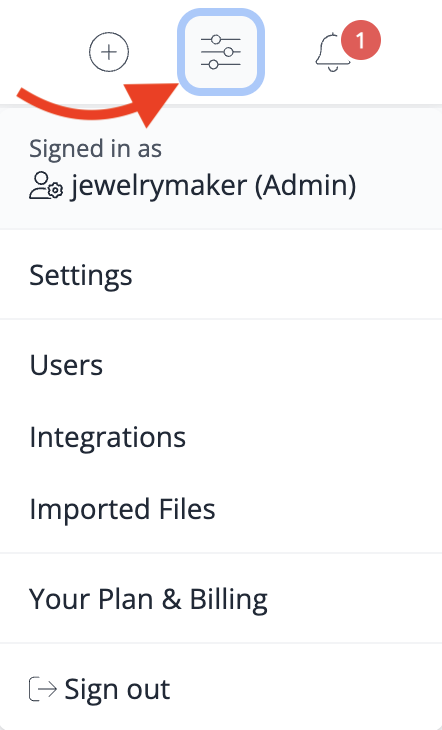Click the jewelrymaker username

pyautogui.click(x=158, y=186)
